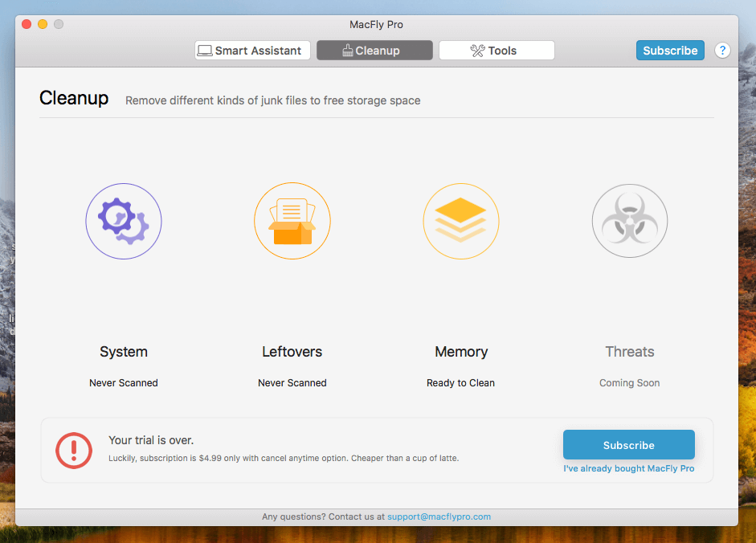The width and height of the screenshot is (756, 543).
Task: Click the "Coming Soon" status text
Action: pos(629,383)
